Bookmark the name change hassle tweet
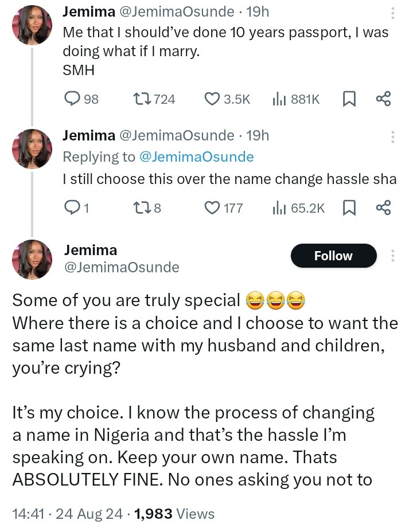Screen dimensions: 413x532 (348, 208)
